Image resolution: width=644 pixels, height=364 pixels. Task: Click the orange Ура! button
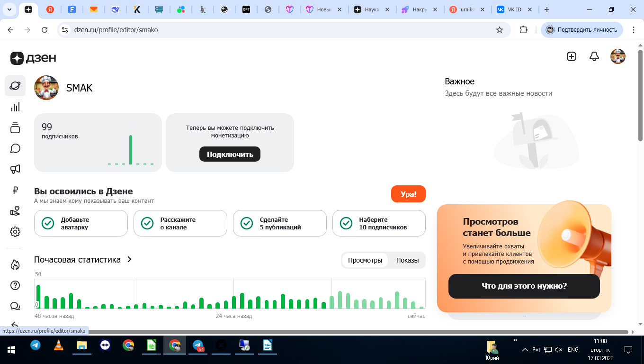click(x=408, y=194)
